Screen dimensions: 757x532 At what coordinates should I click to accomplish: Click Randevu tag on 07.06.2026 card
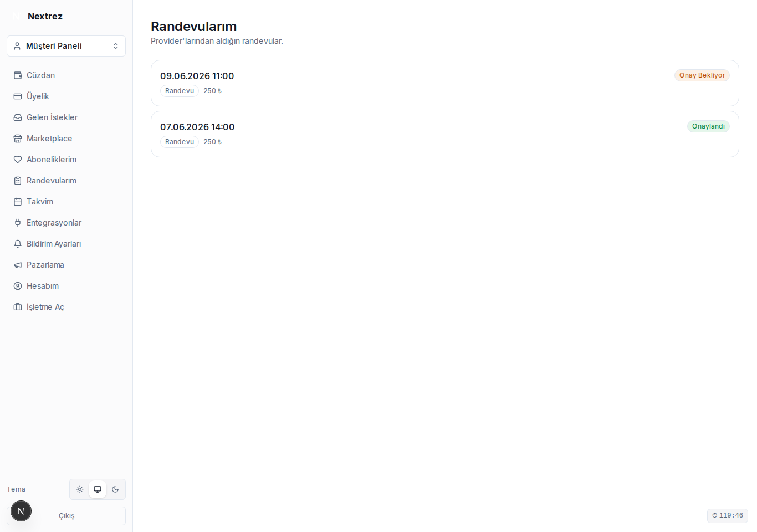(x=180, y=142)
